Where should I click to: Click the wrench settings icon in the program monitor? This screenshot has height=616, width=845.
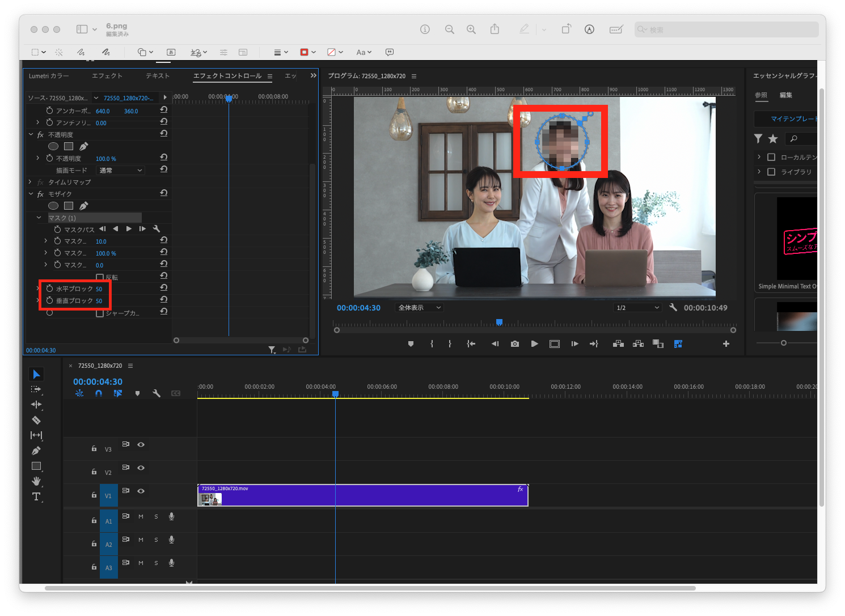(x=673, y=308)
